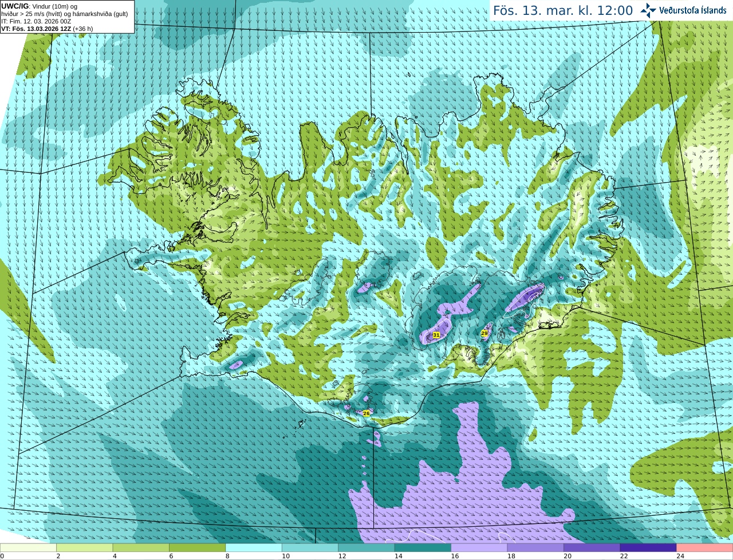733x560 pixels.
Task: Click the scale tick label 12
Action: click(342, 556)
